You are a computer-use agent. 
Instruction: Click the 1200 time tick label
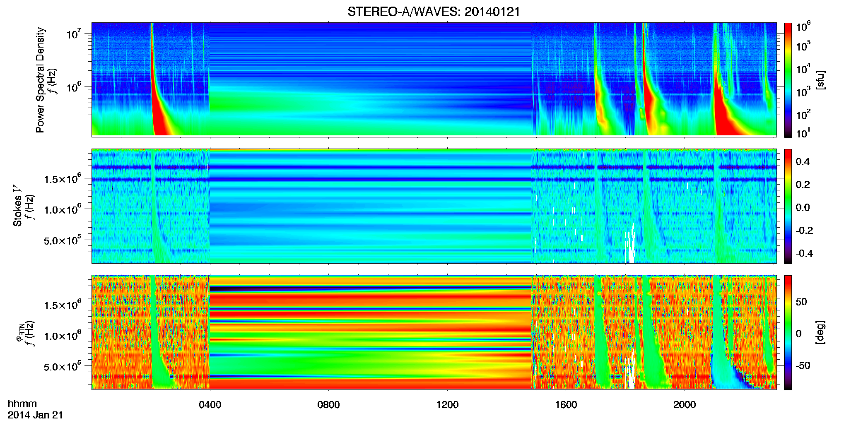447,405
